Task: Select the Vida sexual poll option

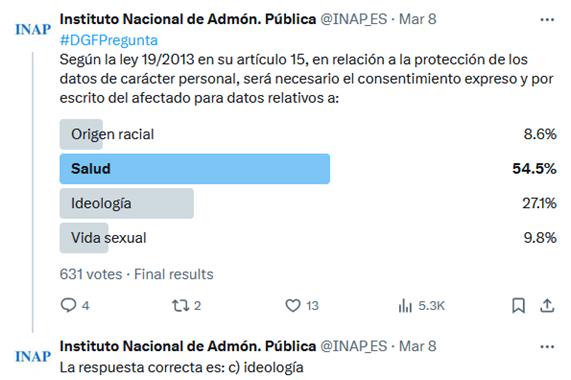Action: 308,238
